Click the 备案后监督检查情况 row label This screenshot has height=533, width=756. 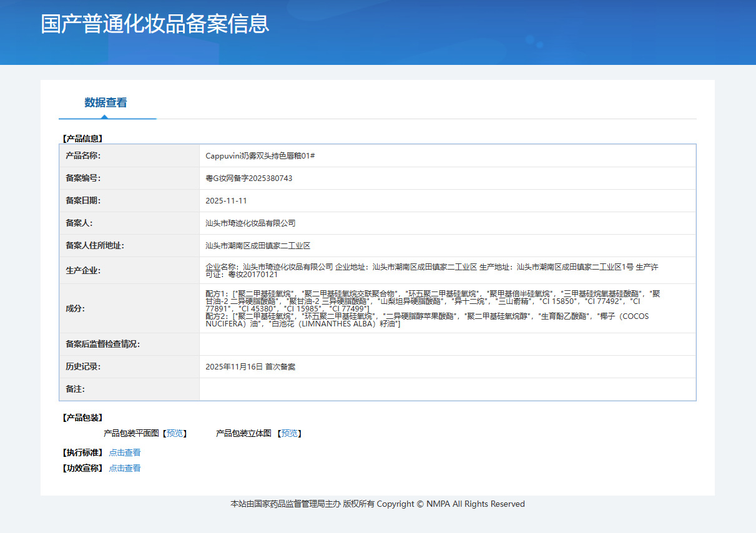click(x=103, y=345)
